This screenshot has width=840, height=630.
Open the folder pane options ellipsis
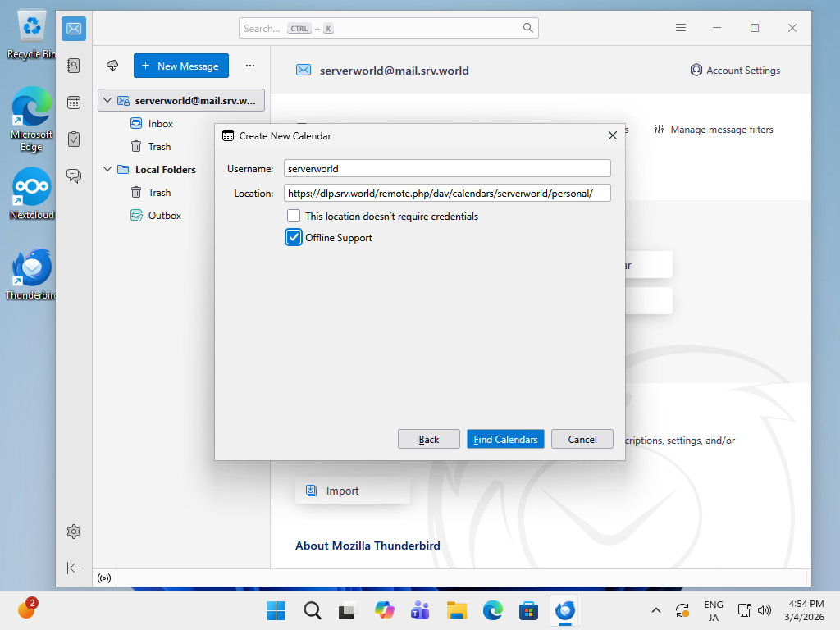[250, 66]
